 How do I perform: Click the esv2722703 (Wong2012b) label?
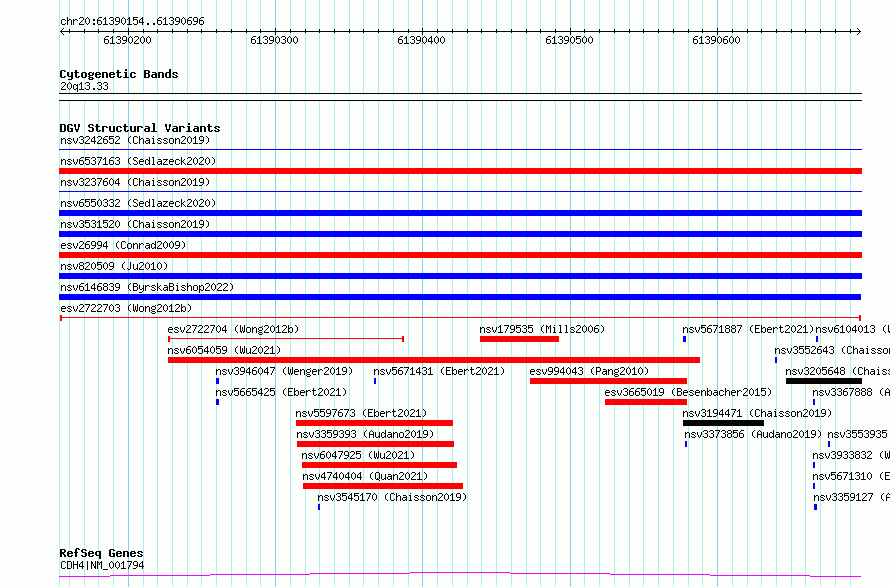click(x=126, y=308)
